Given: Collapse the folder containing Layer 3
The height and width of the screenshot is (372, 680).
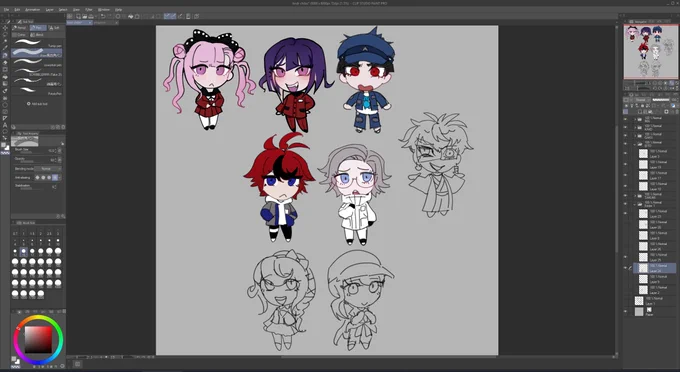Looking at the screenshot, I should [635, 144].
